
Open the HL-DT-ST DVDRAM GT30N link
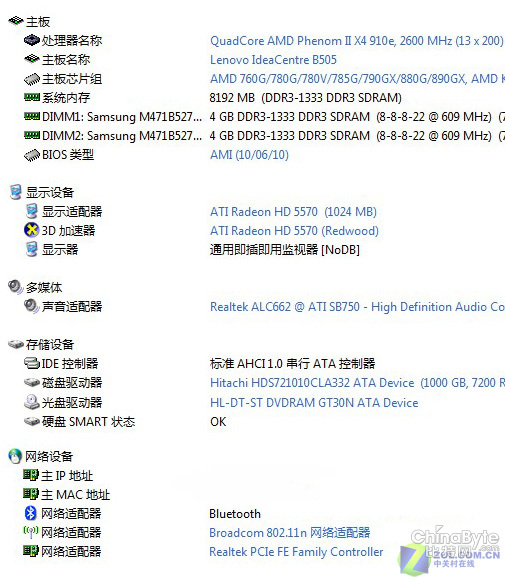314,403
